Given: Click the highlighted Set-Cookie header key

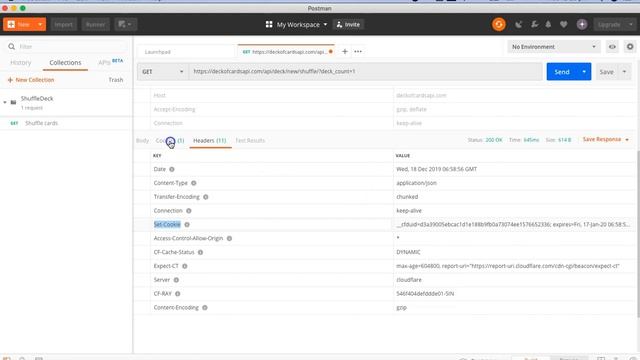Looking at the screenshot, I should coord(167,224).
